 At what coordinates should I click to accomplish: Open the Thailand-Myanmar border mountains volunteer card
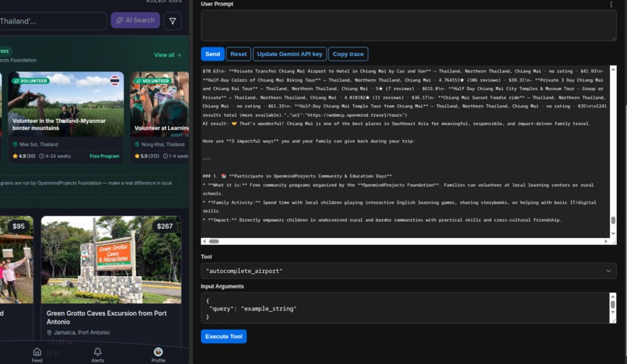pos(66,117)
